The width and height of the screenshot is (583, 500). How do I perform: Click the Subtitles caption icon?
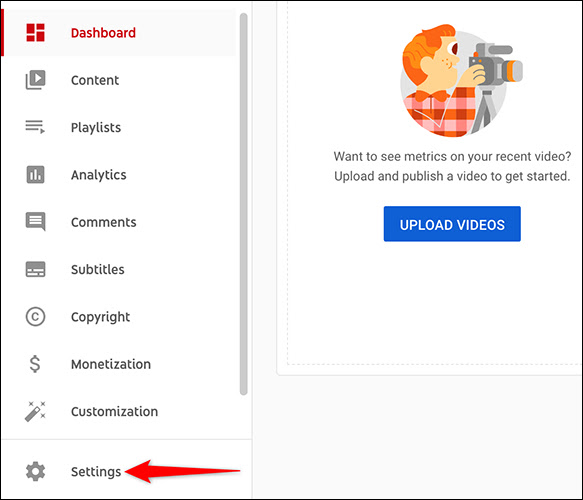[x=35, y=269]
